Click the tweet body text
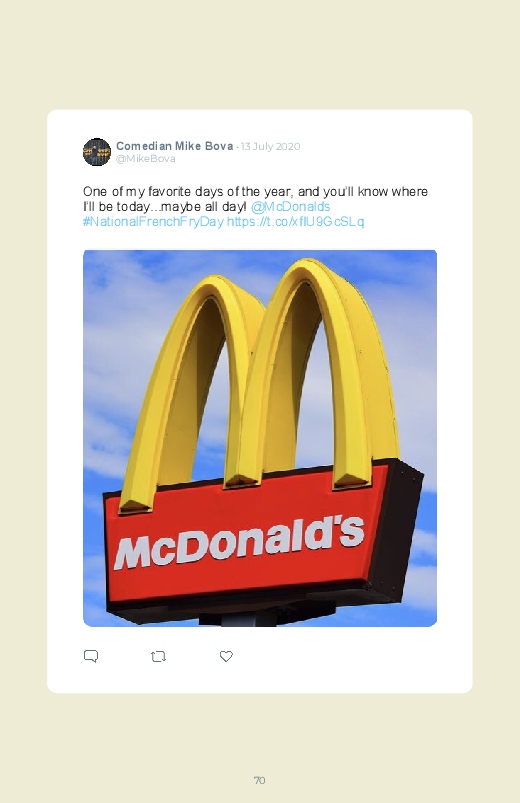520x803 pixels. [255, 206]
